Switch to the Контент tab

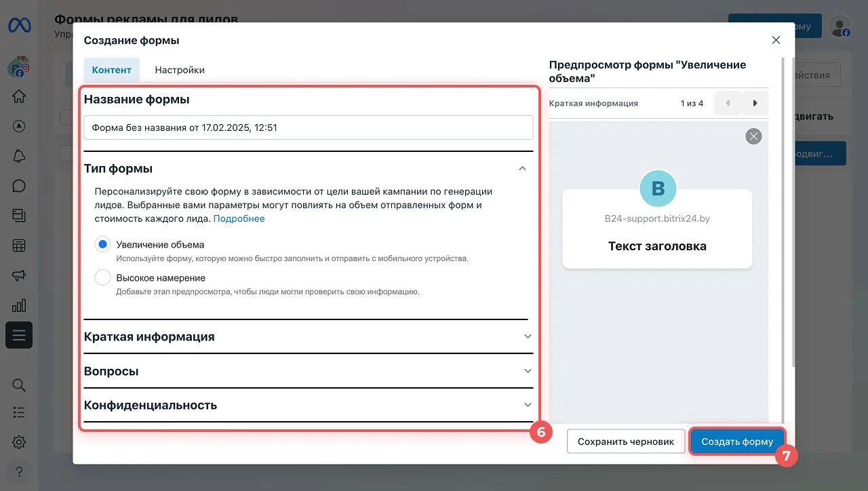[x=112, y=70]
